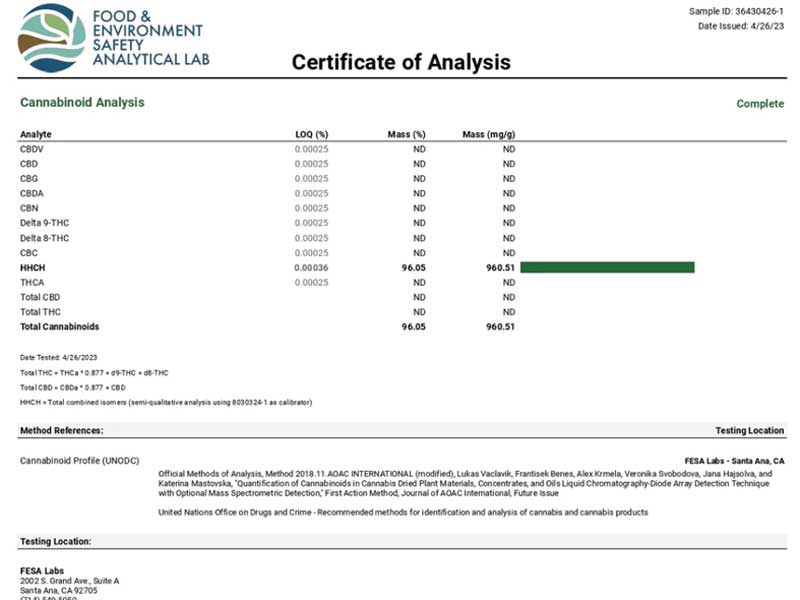Click the green HHCH result bar
800x600 pixels.
(x=607, y=267)
